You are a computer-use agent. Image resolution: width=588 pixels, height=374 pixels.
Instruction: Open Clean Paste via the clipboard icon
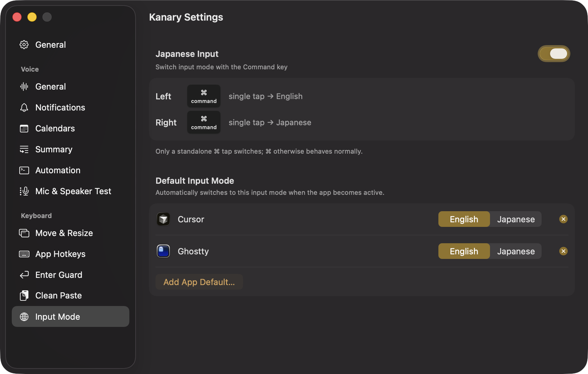click(24, 296)
